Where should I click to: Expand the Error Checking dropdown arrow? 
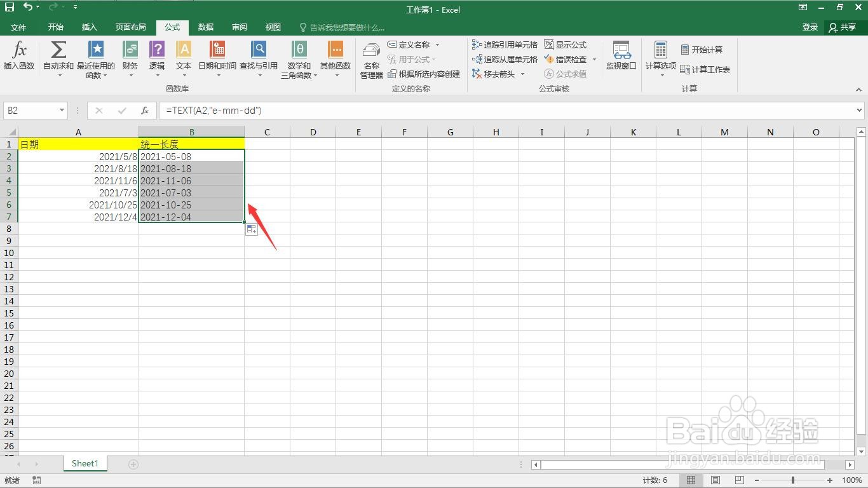pyautogui.click(x=595, y=59)
